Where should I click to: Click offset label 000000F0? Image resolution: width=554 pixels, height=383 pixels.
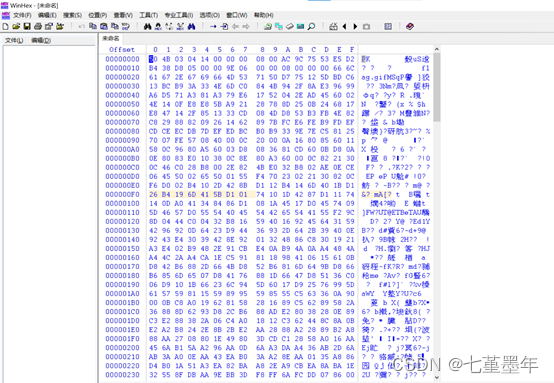click(x=123, y=194)
